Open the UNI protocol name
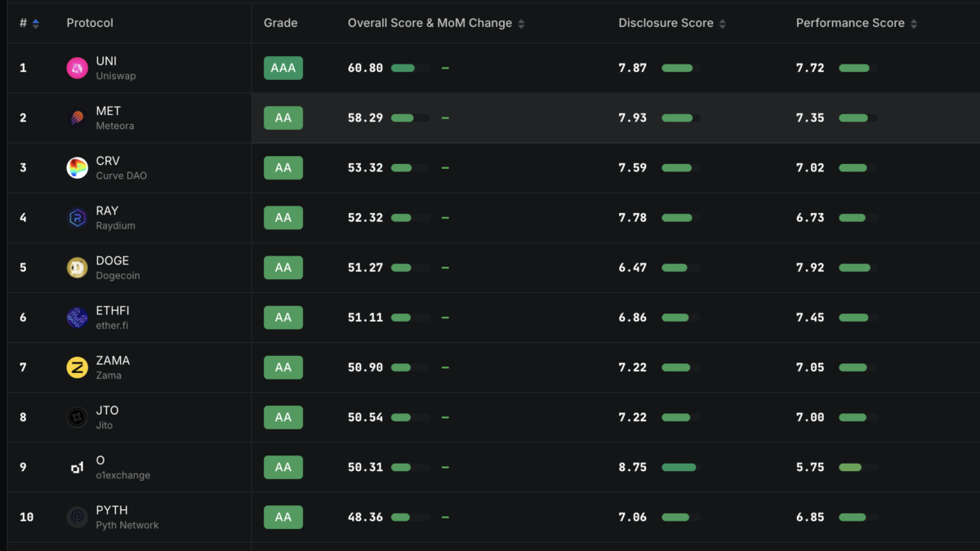The image size is (980, 551). coord(106,61)
